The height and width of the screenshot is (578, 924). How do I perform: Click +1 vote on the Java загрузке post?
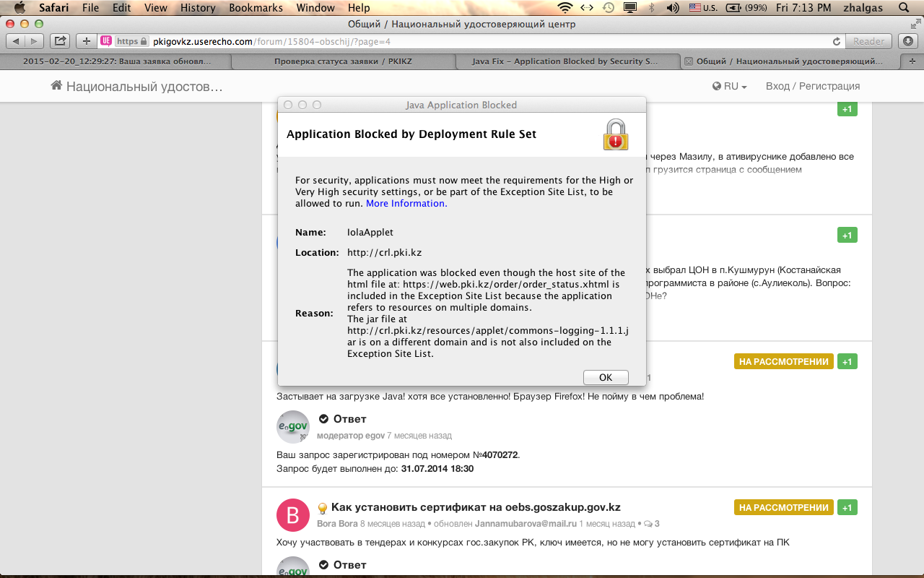847,361
